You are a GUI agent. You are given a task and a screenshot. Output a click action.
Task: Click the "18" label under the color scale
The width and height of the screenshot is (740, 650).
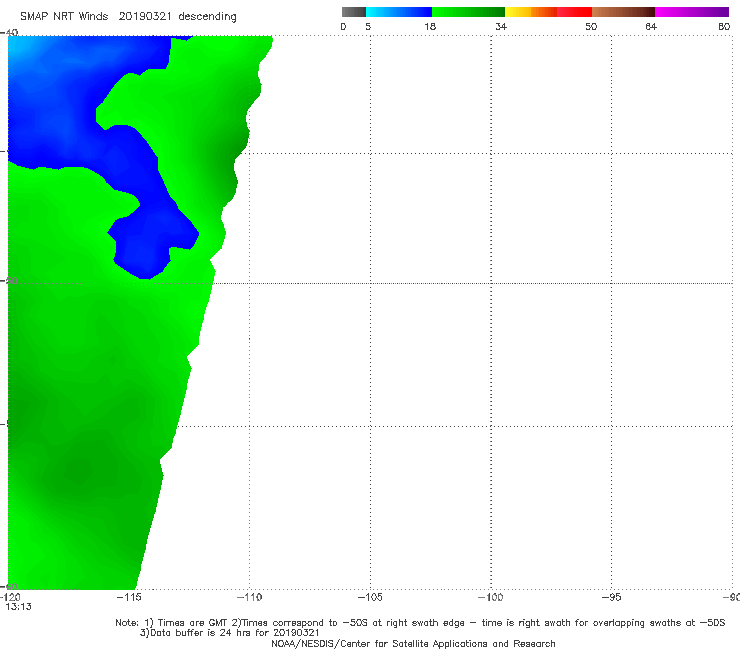point(430,27)
